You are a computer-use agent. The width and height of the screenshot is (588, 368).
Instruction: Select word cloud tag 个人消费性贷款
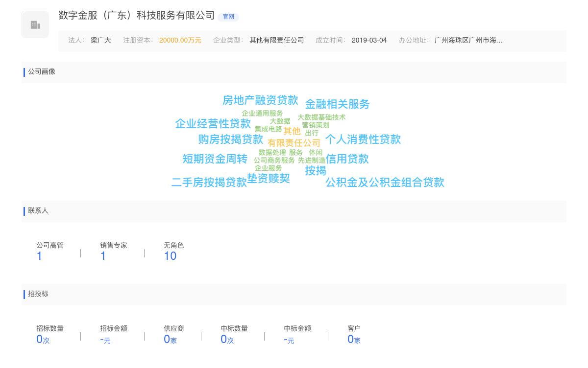[363, 139]
